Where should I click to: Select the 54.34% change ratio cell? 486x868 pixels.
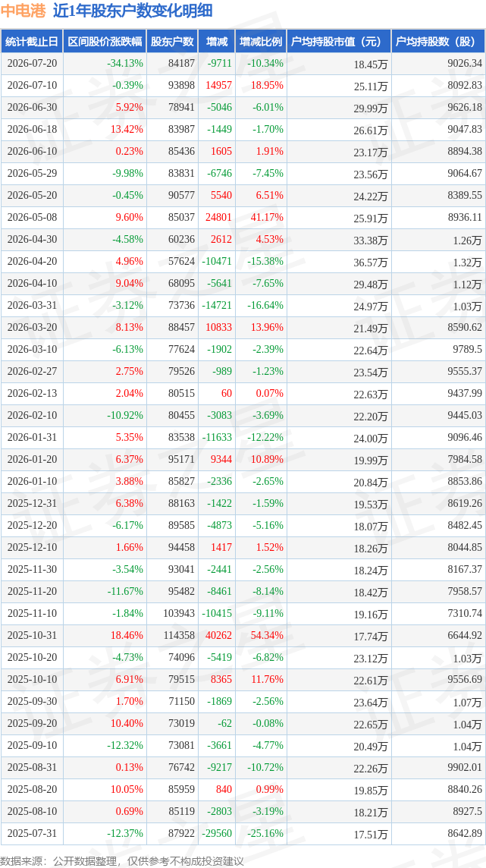(x=268, y=636)
